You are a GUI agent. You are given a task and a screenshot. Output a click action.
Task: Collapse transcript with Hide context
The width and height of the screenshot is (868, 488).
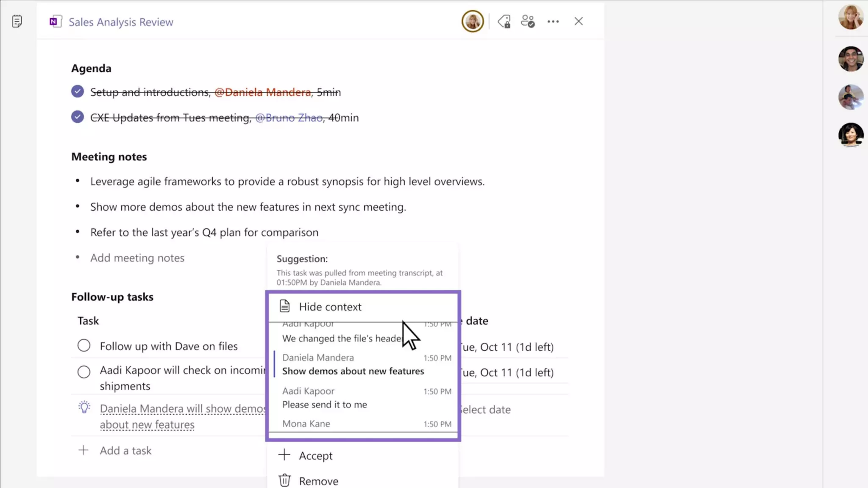330,307
